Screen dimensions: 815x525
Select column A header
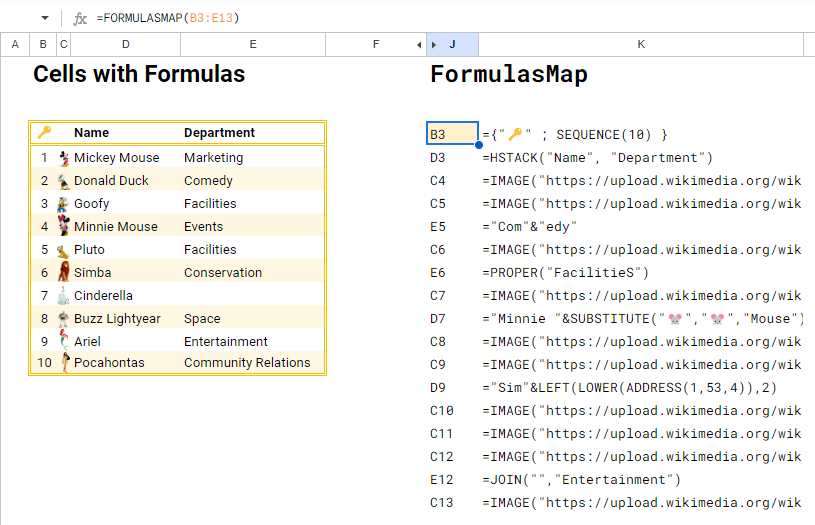15,44
